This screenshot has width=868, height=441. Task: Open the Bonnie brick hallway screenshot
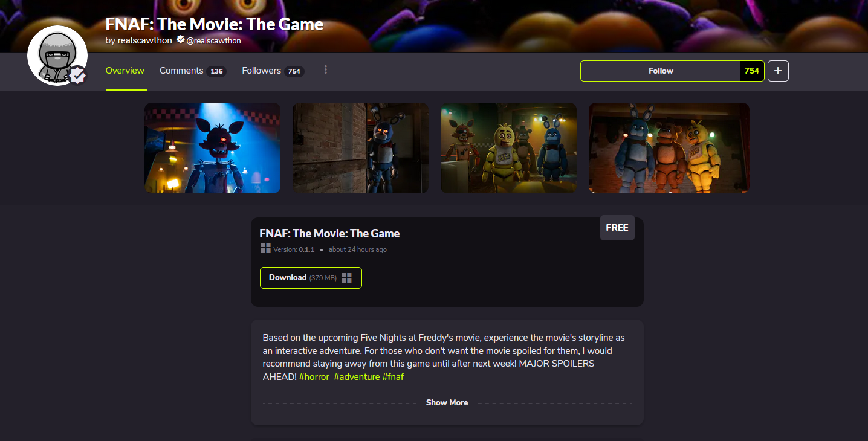click(360, 148)
